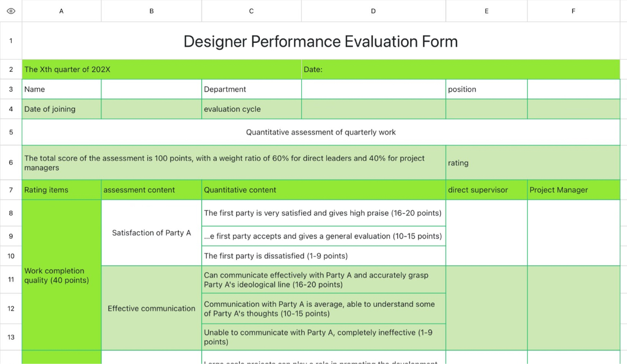Select 'Project Manager' header cell
The width and height of the screenshot is (627, 364).
coord(573,190)
